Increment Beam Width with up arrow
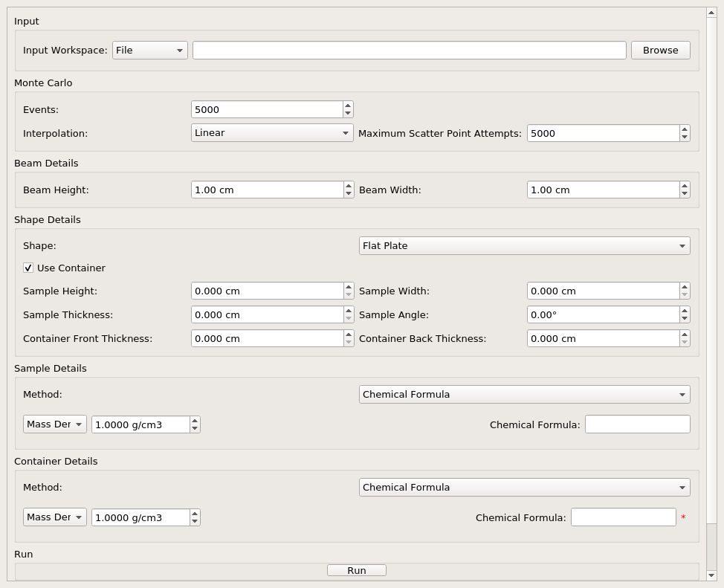Screen dimensions: 724x588 (x=685, y=186)
